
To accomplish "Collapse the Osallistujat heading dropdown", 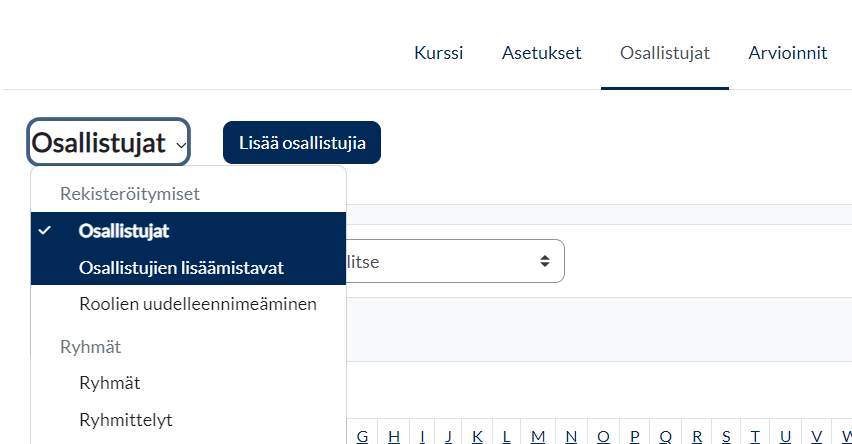I will 109,143.
